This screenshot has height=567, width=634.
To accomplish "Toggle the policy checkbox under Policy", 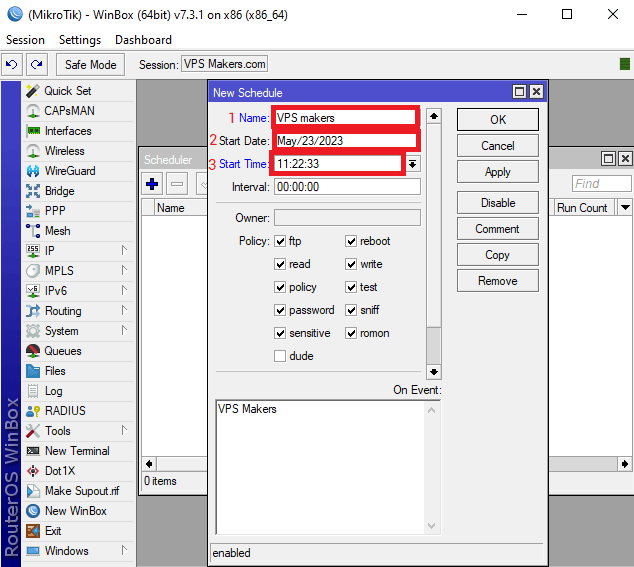I will coord(280,288).
